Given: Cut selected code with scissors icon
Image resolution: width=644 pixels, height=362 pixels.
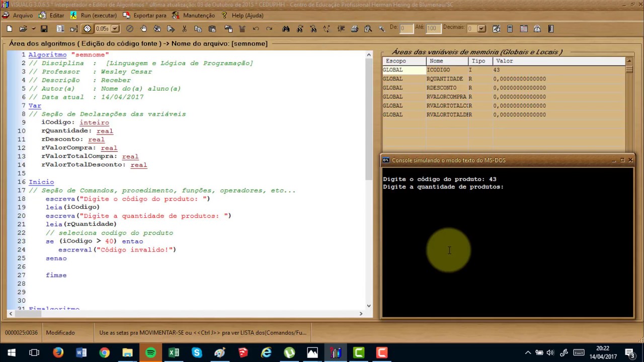Looking at the screenshot, I should tap(185, 29).
